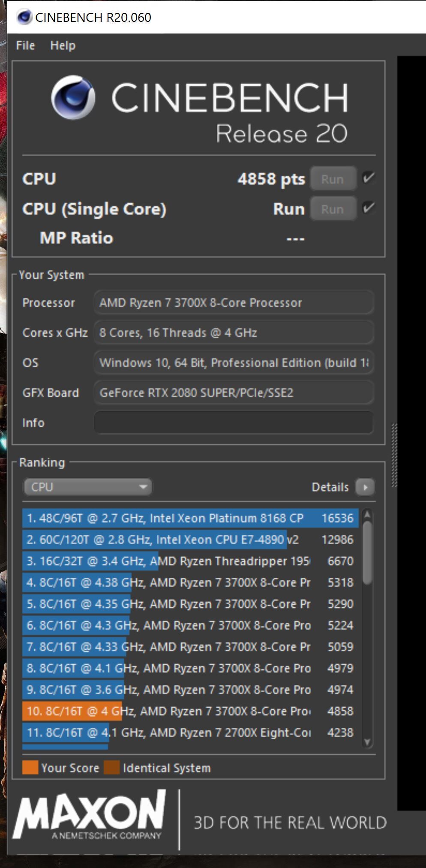Open the File menu

(x=25, y=45)
